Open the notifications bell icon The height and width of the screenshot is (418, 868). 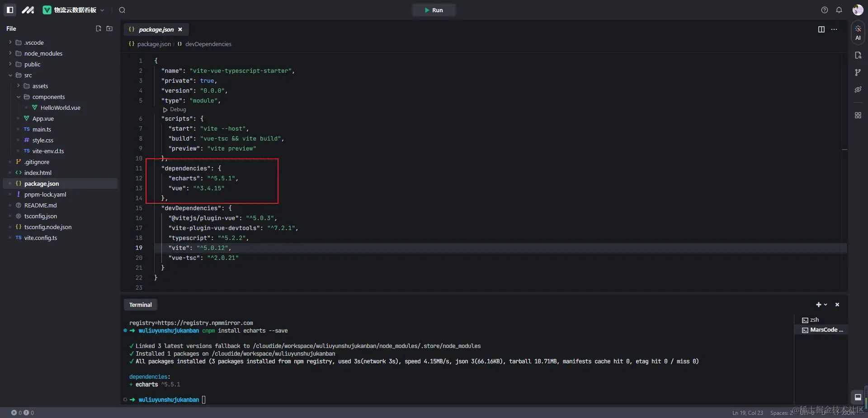pyautogui.click(x=839, y=10)
